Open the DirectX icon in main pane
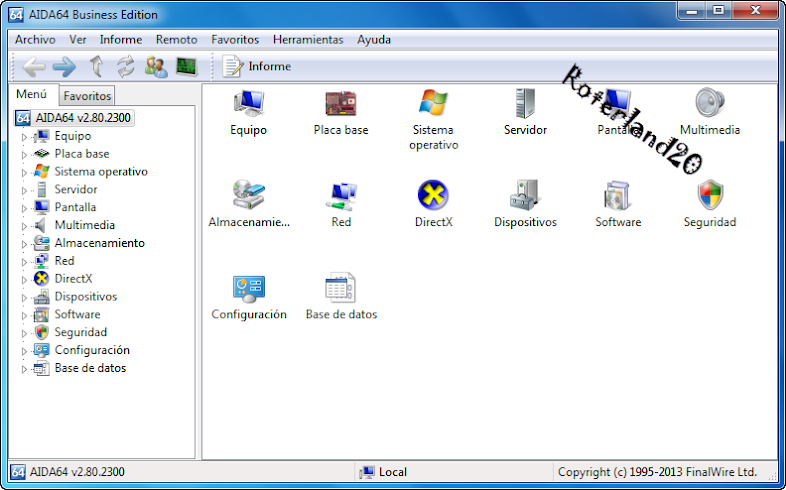786x490 pixels. coord(433,194)
